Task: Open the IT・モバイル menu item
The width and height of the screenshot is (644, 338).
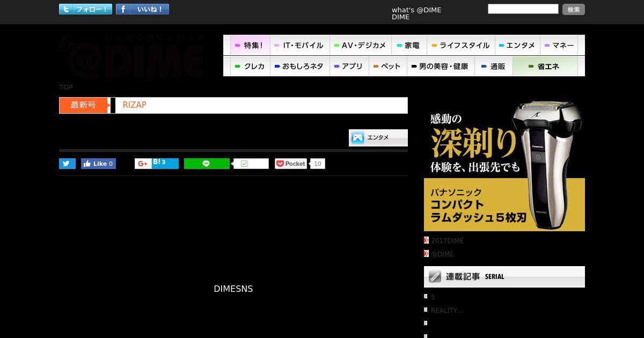Action: (299, 45)
